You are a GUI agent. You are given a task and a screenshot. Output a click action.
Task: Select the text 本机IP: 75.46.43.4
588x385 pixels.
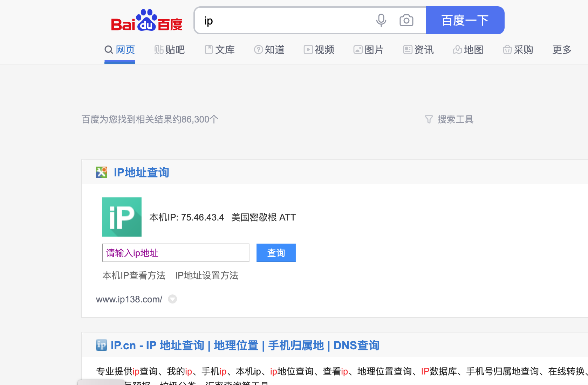[x=187, y=217]
